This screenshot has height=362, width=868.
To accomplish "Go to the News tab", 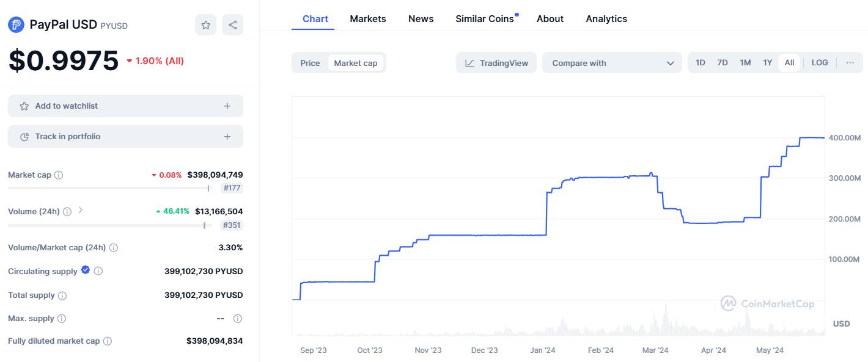I will [x=421, y=19].
